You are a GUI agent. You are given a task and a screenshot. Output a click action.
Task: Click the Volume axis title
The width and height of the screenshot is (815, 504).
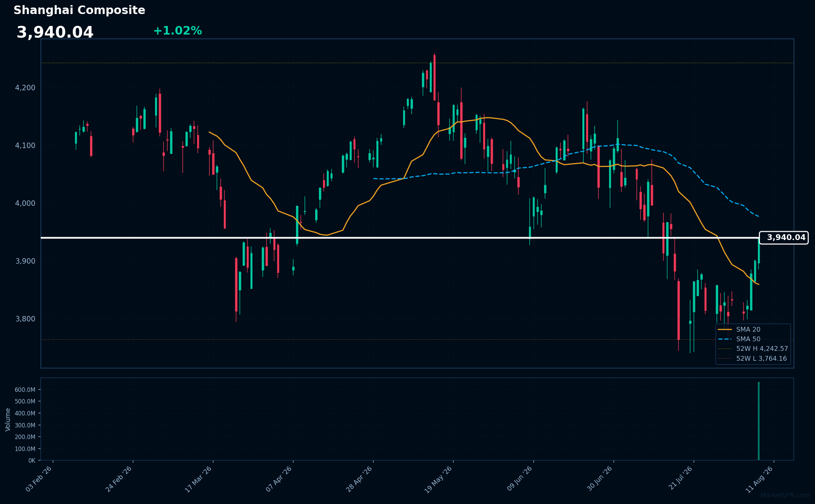pyautogui.click(x=8, y=420)
